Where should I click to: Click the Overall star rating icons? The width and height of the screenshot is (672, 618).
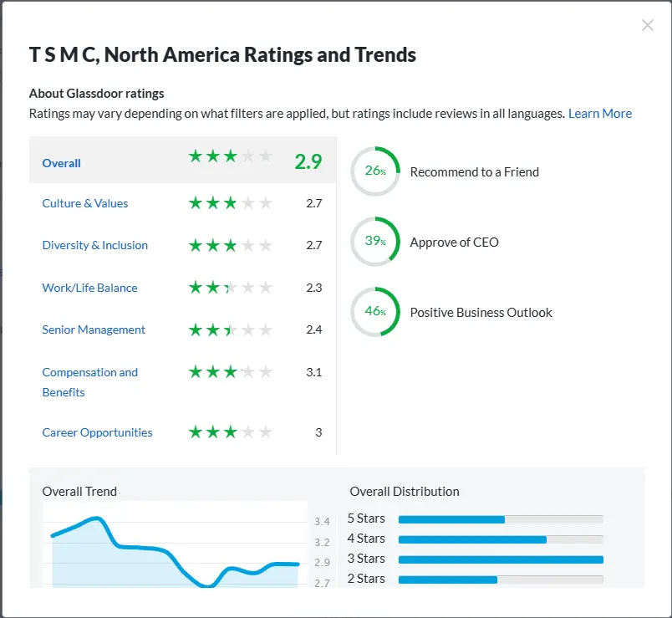(x=230, y=156)
